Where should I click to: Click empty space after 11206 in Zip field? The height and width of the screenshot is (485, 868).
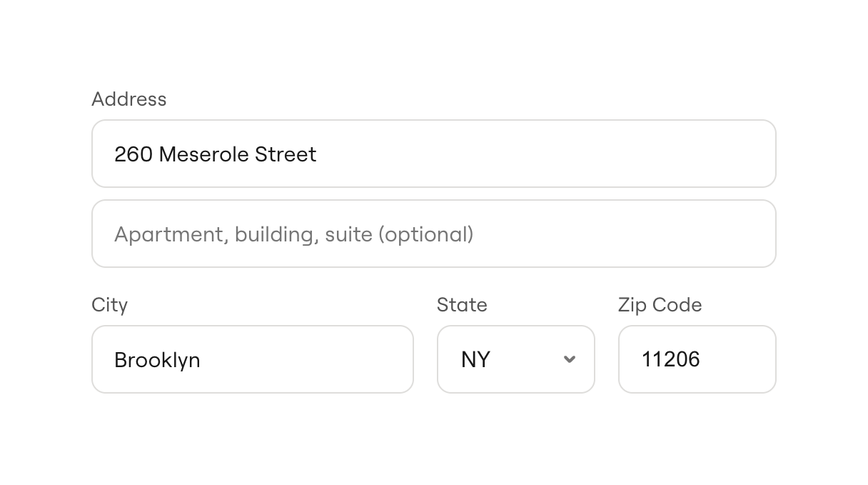[742, 359]
